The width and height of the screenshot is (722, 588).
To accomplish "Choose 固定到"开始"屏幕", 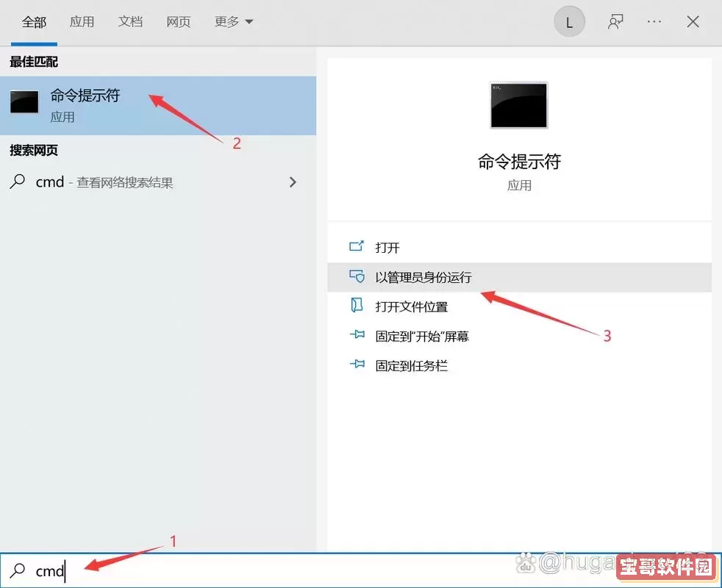I will tap(519, 336).
